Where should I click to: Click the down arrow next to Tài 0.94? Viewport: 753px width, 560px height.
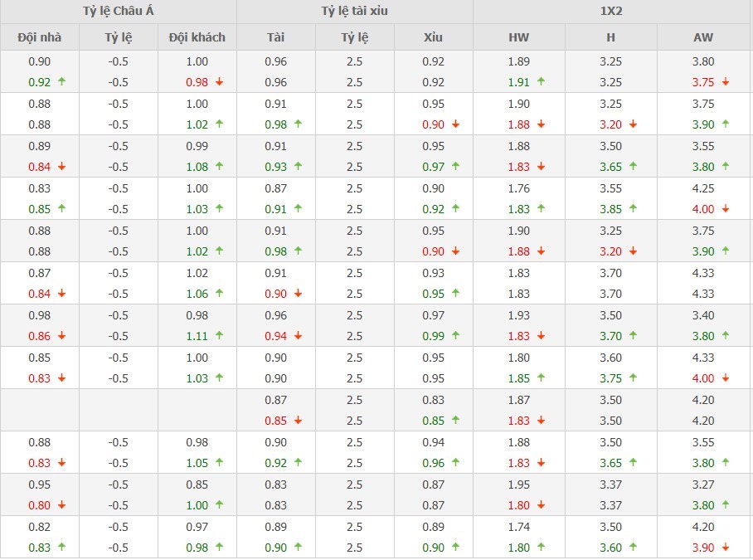[x=298, y=336]
